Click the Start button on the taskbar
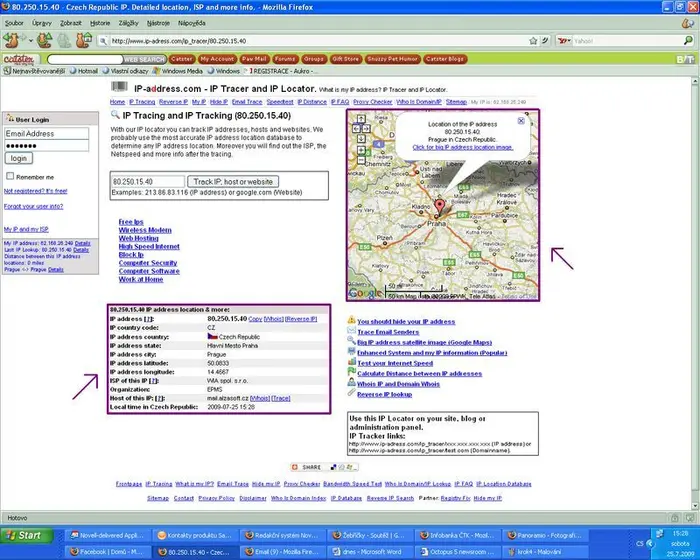The image size is (700, 560). (x=26, y=535)
